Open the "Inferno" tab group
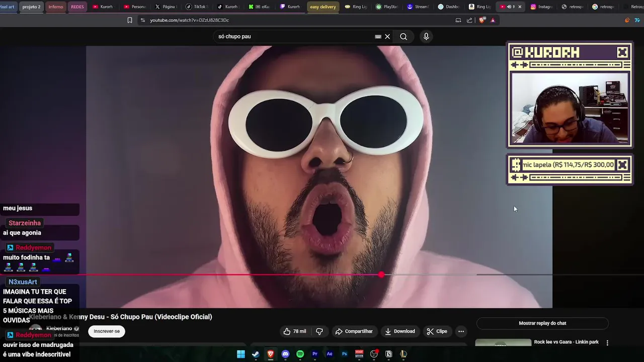644x362 pixels. click(56, 7)
